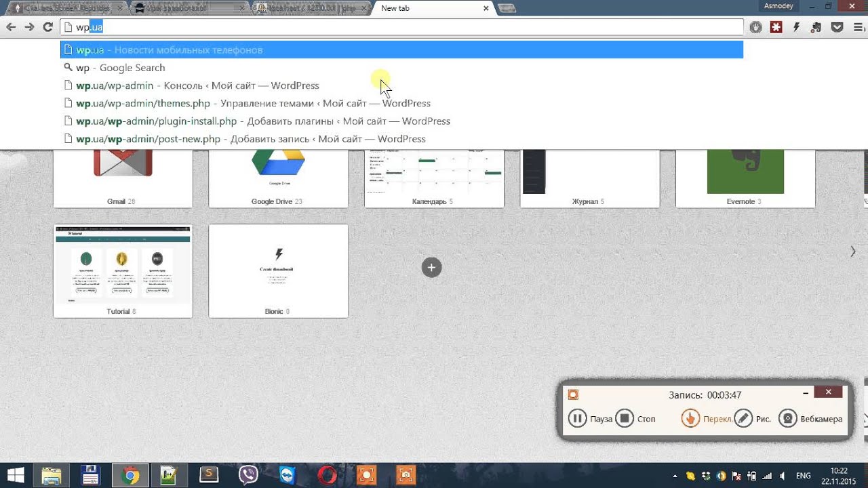Click the network signal tray icon
Image resolution: width=868 pixels, height=488 pixels.
point(768,476)
